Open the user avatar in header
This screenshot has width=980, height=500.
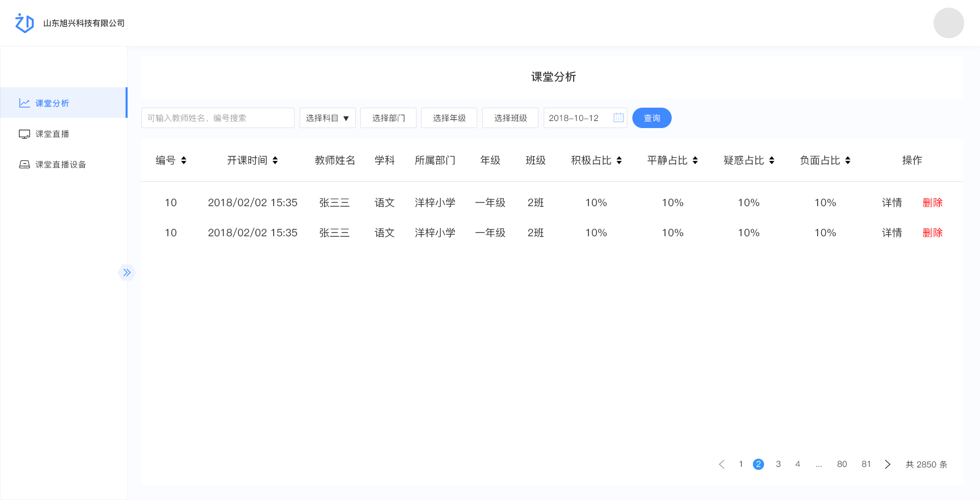[x=948, y=23]
